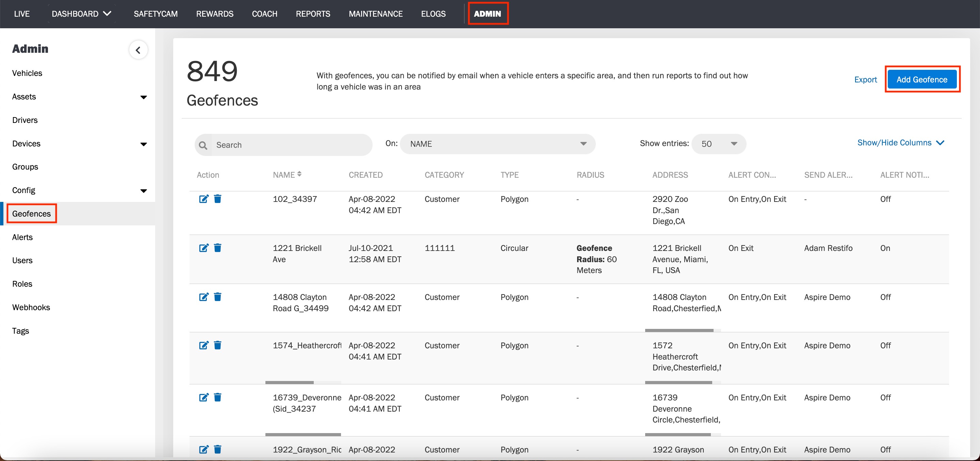The height and width of the screenshot is (461, 980).
Task: Click the Circular type cell
Action: (x=514, y=248)
